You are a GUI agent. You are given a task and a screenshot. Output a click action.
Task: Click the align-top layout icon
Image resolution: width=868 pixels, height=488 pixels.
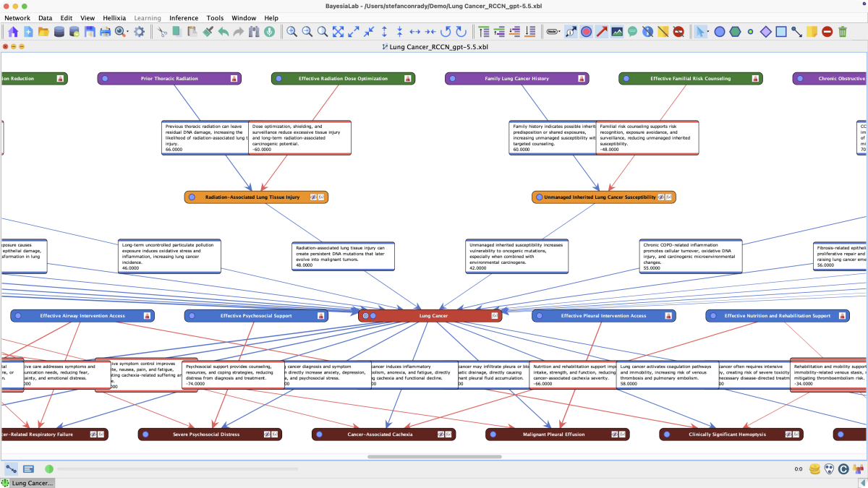[484, 32]
